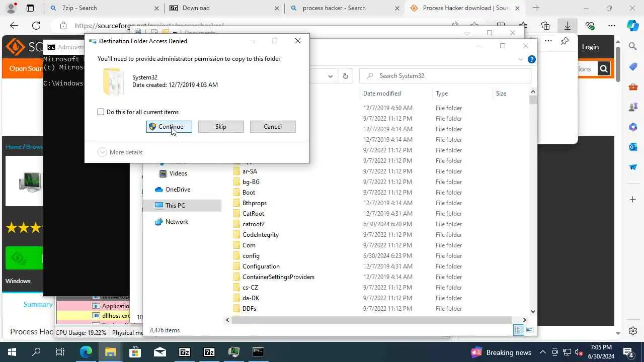Open Edge Settings and more menu
The width and height of the screenshot is (644, 362).
tap(612, 26)
